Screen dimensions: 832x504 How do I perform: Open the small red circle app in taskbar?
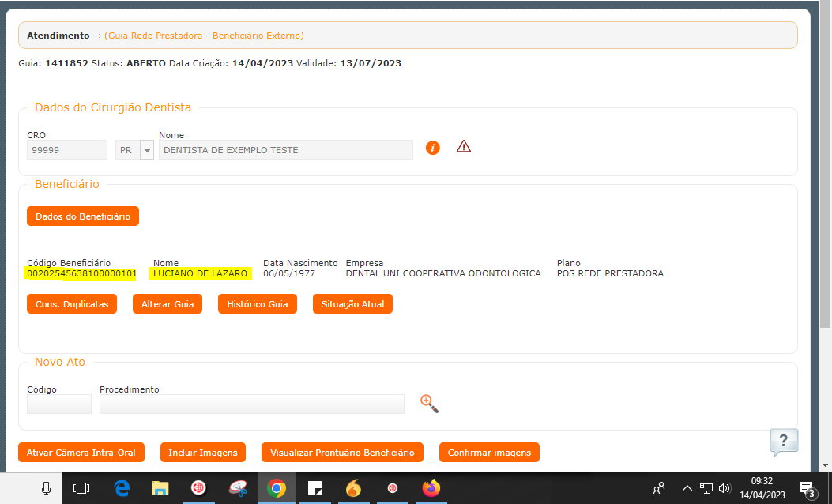pyautogui.click(x=393, y=488)
